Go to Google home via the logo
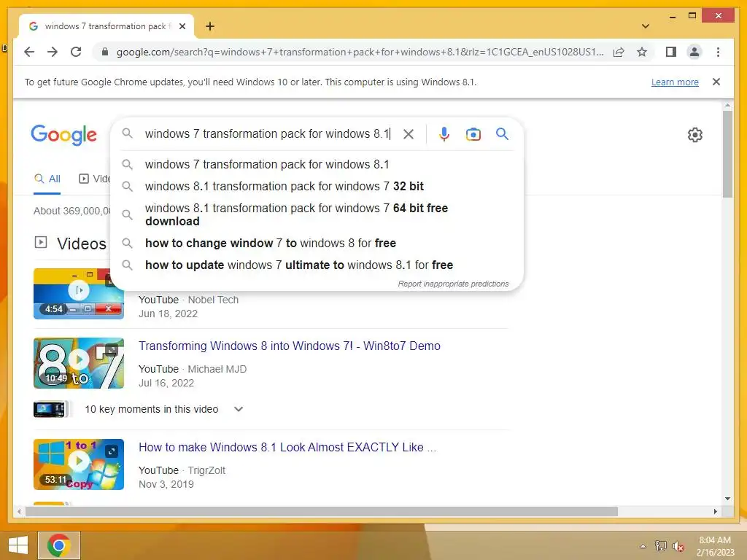747x560 pixels. pos(64,135)
